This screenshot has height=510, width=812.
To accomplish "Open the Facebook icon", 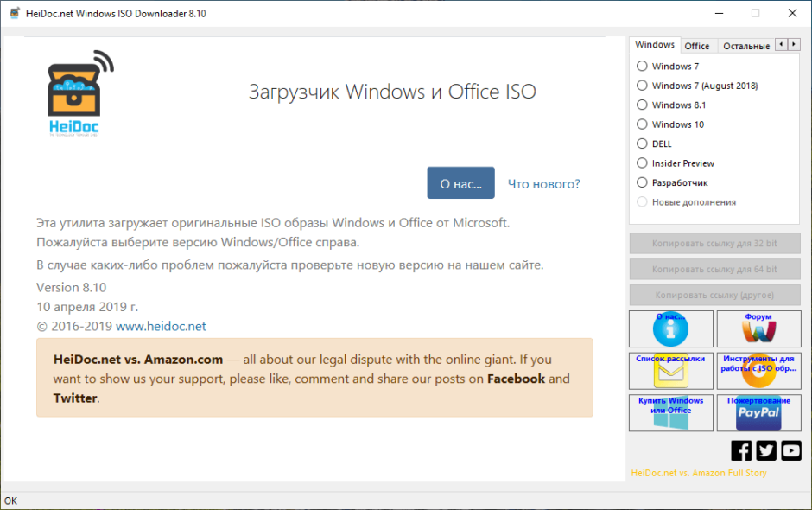I will tap(741, 450).
